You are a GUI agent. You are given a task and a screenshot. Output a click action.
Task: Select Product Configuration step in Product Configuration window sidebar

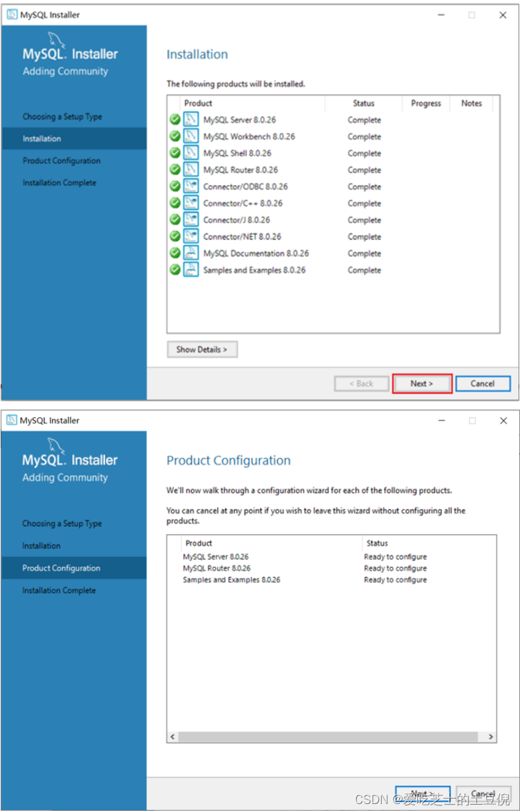pos(74,568)
